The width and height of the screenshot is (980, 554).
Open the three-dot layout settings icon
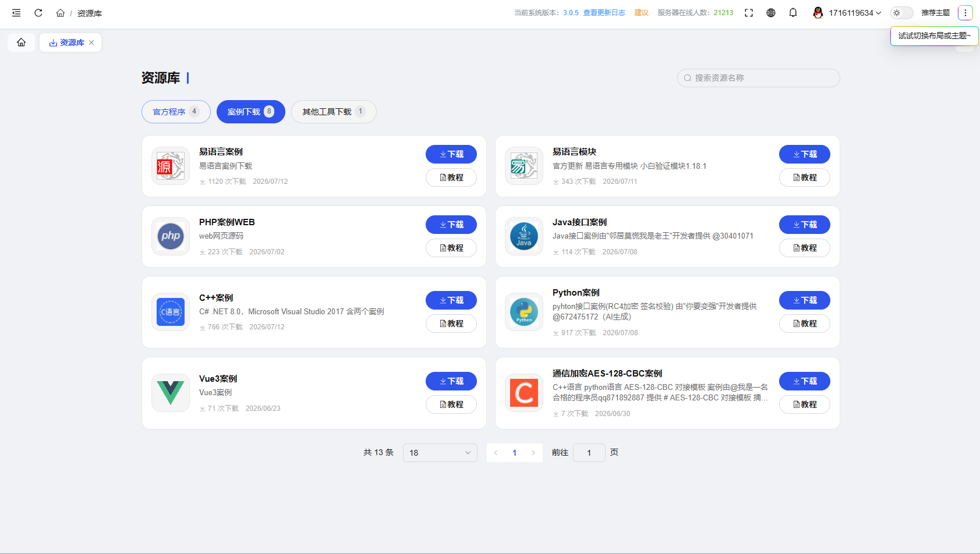click(x=965, y=13)
